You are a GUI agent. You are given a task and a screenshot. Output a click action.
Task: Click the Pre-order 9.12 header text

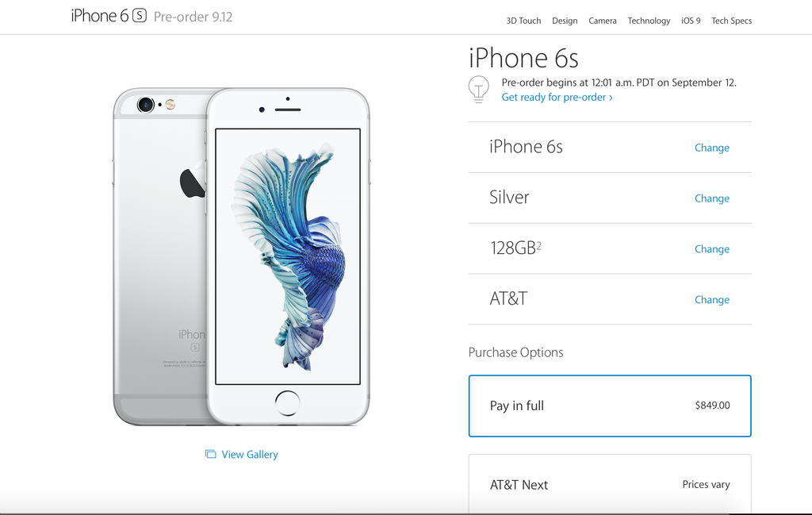click(x=193, y=17)
